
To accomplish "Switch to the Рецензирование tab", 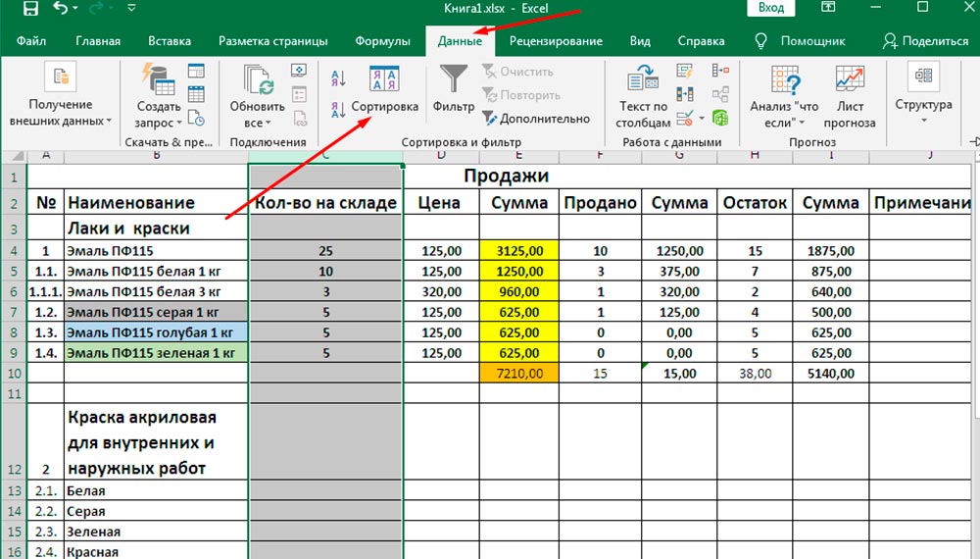I will (556, 41).
